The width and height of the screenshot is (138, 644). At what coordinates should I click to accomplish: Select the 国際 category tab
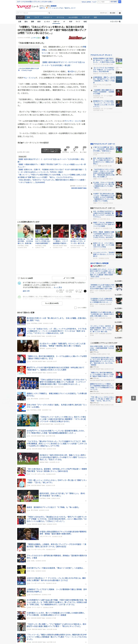tap(32, 21)
